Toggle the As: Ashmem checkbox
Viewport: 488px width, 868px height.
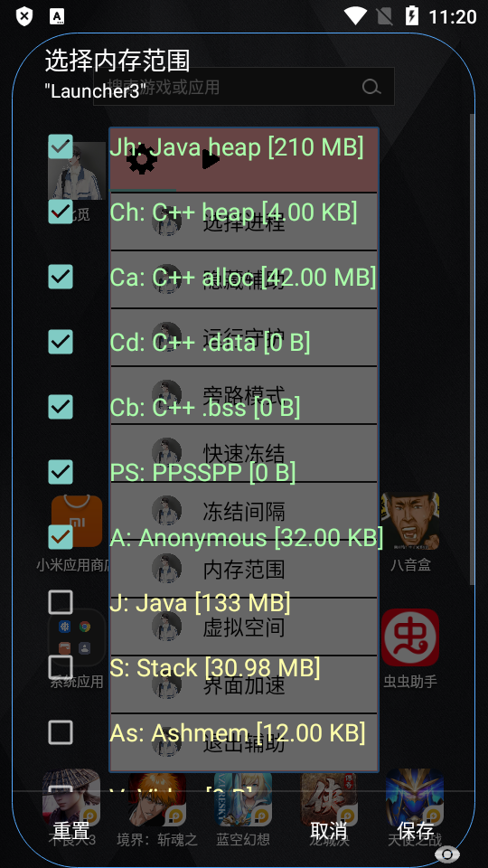click(x=61, y=733)
